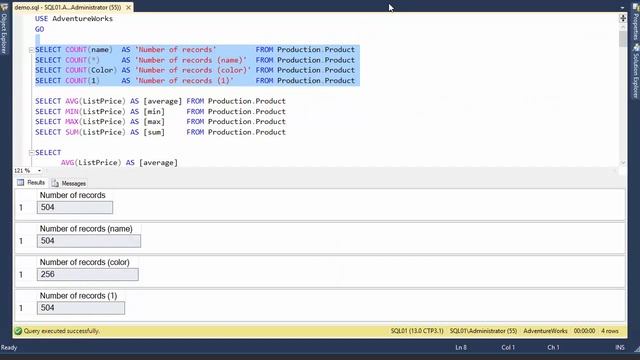
Task: Click the GO statement line
Action: pos(40,29)
